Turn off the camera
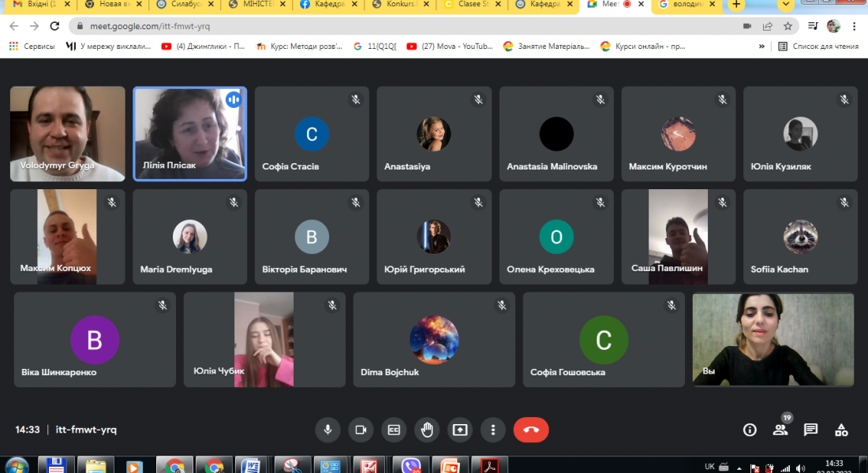Image resolution: width=868 pixels, height=473 pixels. point(361,430)
